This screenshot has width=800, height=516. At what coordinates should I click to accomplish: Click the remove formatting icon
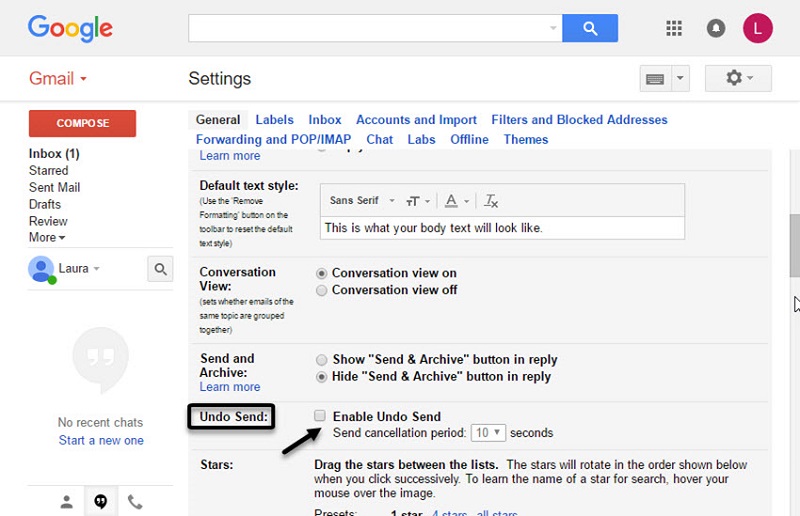pos(491,201)
